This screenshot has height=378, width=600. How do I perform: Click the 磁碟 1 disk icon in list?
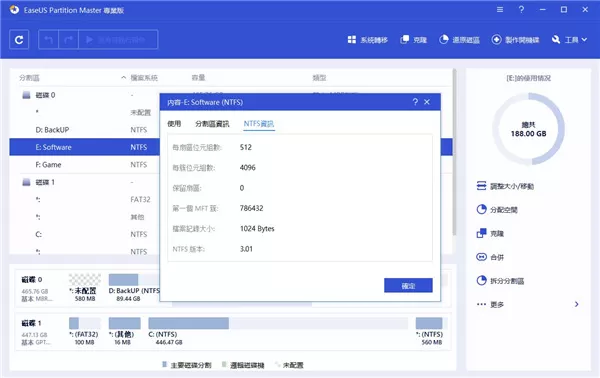[26, 182]
